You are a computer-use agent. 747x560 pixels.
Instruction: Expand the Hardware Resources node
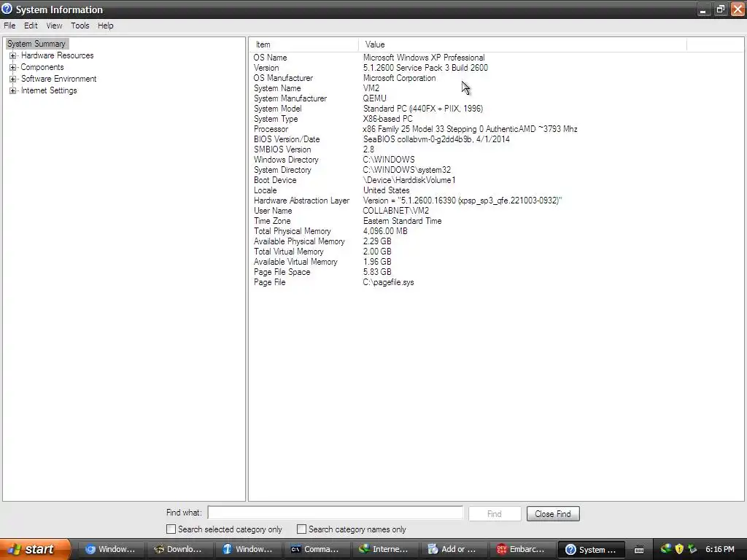pyautogui.click(x=13, y=55)
